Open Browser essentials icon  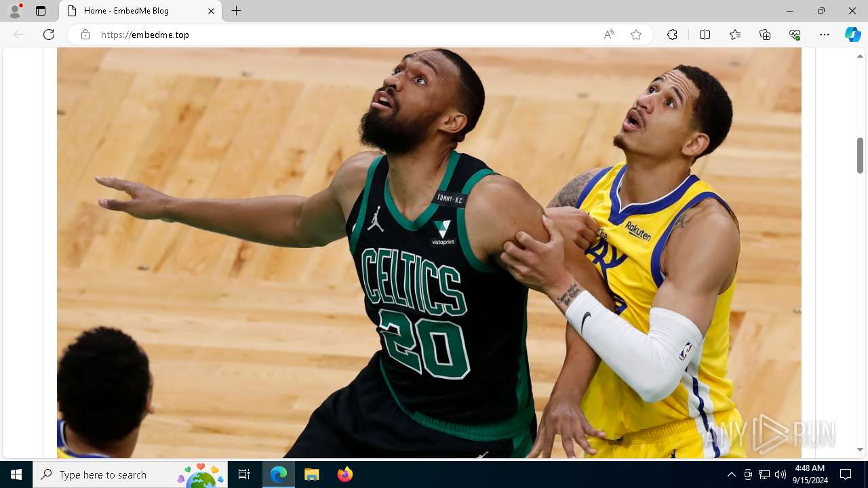[x=795, y=35]
